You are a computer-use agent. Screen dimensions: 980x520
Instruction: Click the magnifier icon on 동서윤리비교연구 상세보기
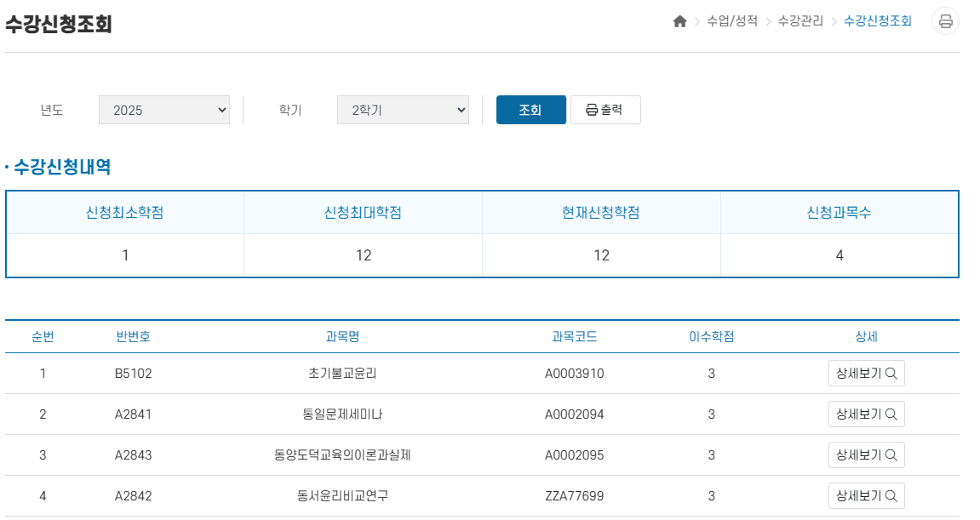892,495
